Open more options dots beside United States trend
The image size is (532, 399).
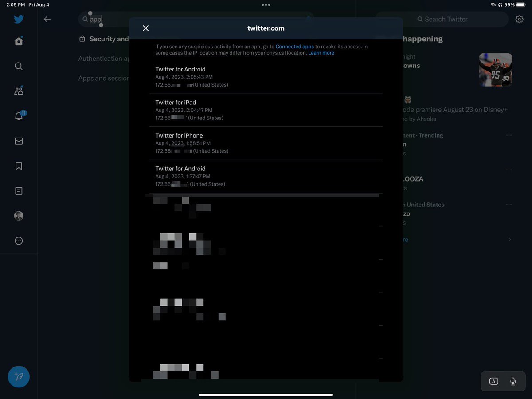click(x=509, y=205)
